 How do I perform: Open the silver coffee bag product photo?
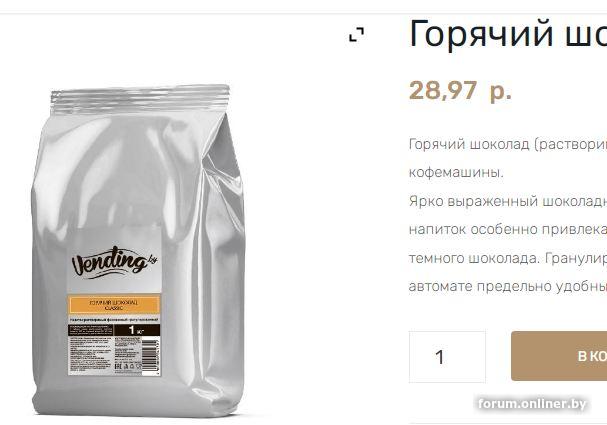(139, 250)
